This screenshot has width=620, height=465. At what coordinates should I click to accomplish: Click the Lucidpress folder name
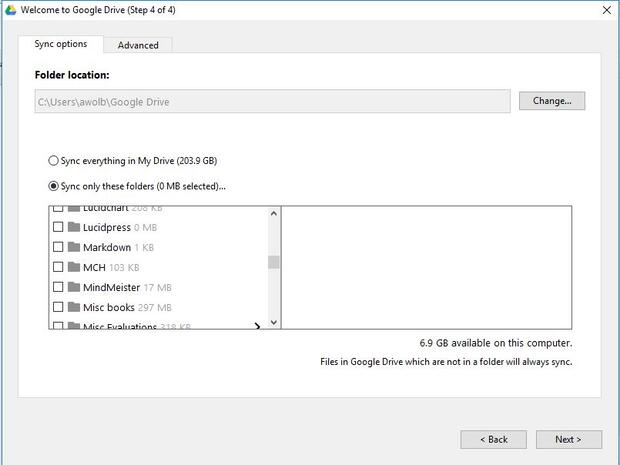(x=107, y=227)
